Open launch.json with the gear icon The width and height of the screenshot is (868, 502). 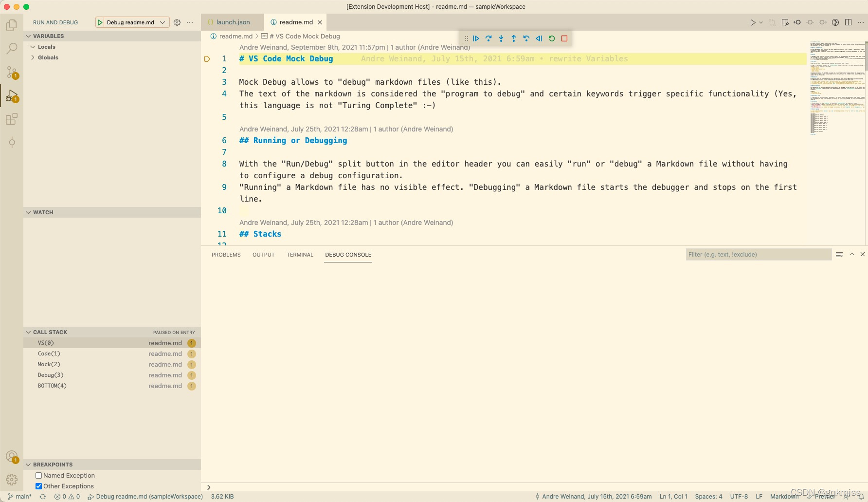pos(177,22)
